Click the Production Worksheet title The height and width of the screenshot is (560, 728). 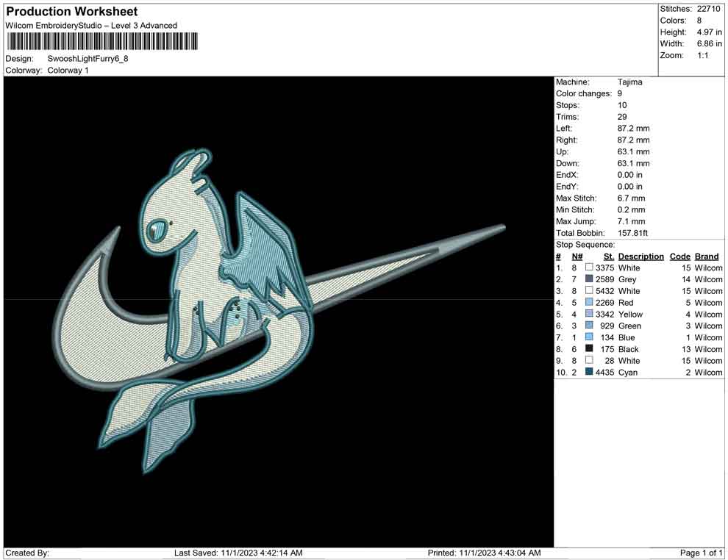(x=71, y=12)
